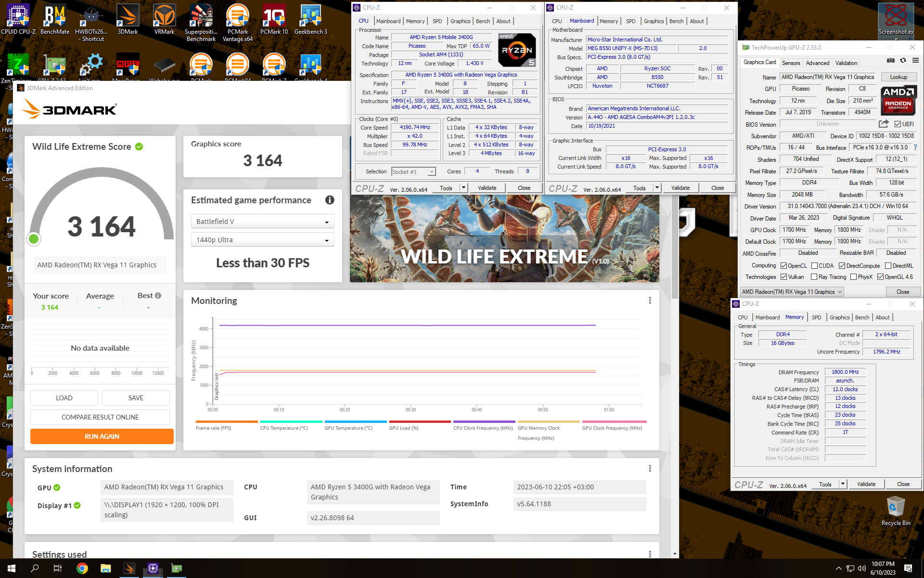924x578 pixels.
Task: Switch to the Sensors tab in GPU-Z
Action: [791, 63]
